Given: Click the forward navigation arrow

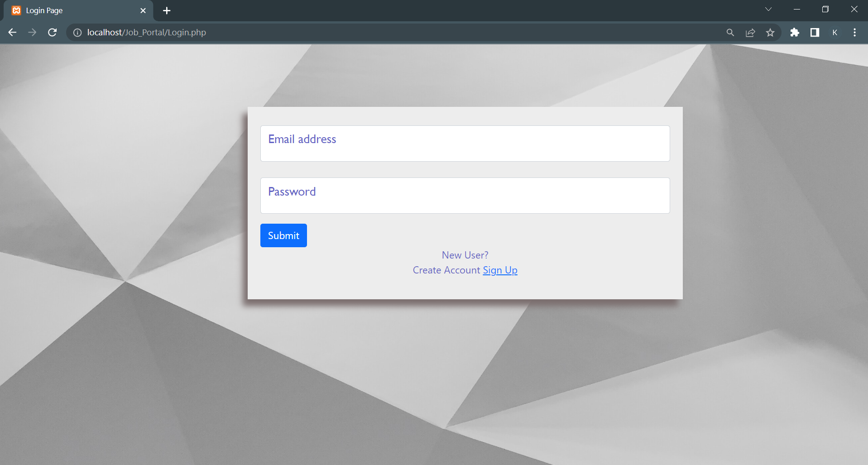Looking at the screenshot, I should click(32, 33).
